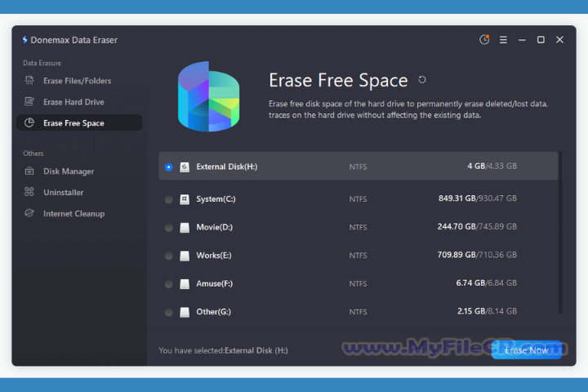Click the 'Other(G:)' drive name
This screenshot has width=588, height=392.
tap(213, 312)
